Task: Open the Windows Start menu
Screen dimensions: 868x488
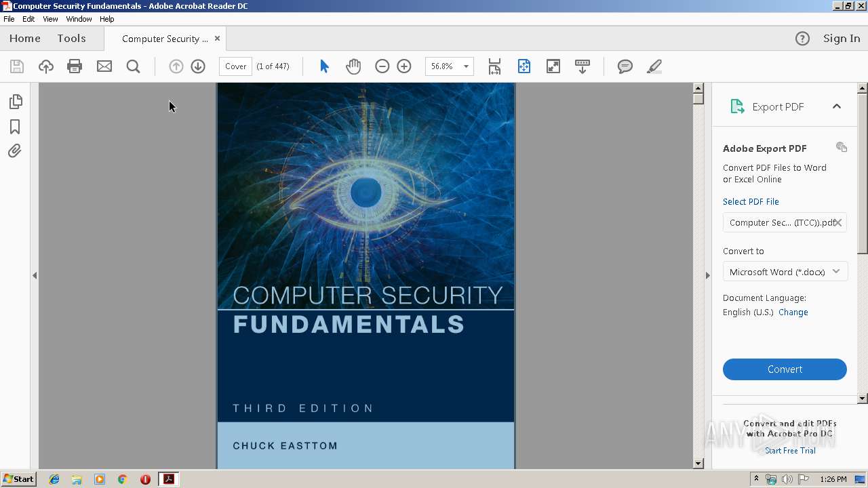Action: pos(19,479)
